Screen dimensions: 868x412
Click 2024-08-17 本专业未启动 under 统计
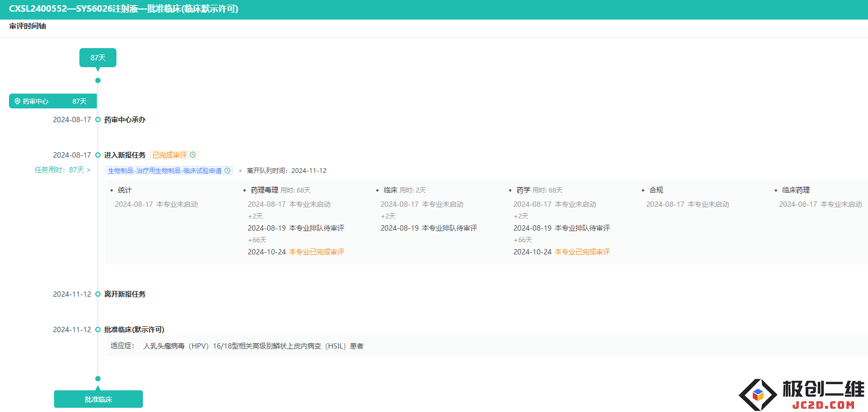[156, 204]
